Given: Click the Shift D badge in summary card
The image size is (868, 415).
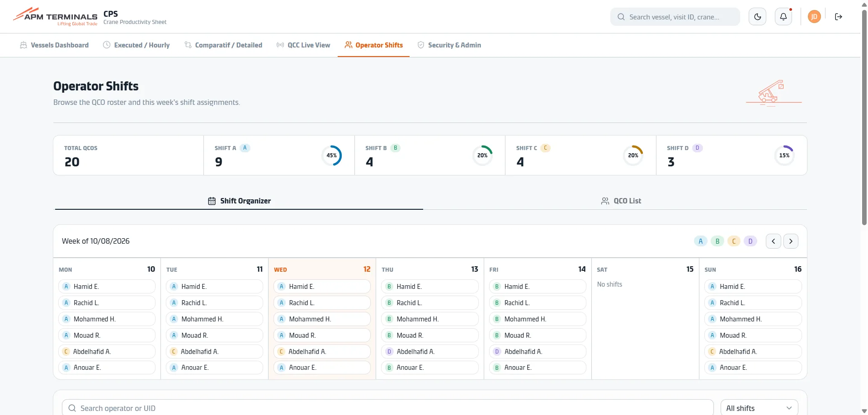Looking at the screenshot, I should [x=698, y=148].
